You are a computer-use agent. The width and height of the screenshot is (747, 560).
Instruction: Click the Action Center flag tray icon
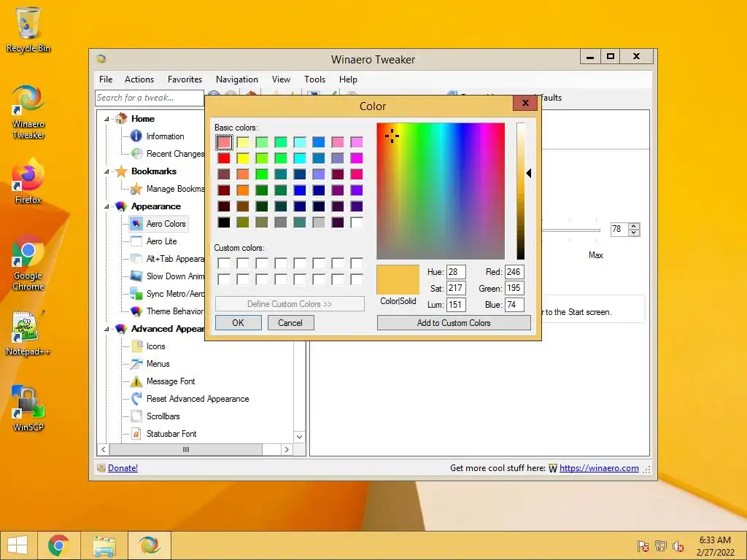click(643, 546)
